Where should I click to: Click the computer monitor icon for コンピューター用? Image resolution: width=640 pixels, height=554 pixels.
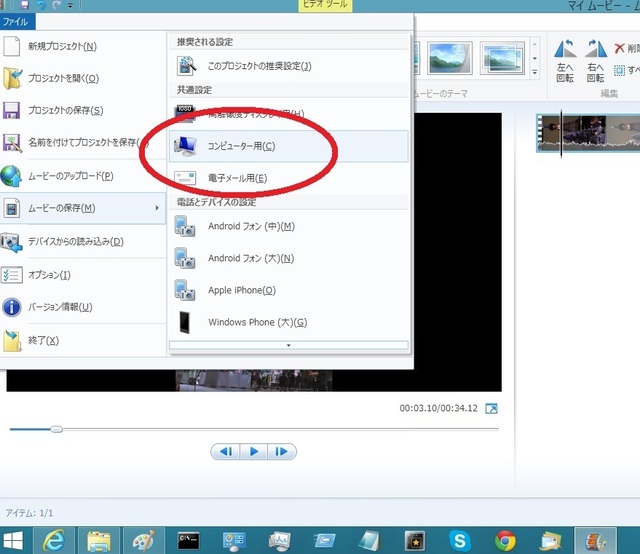pos(185,146)
